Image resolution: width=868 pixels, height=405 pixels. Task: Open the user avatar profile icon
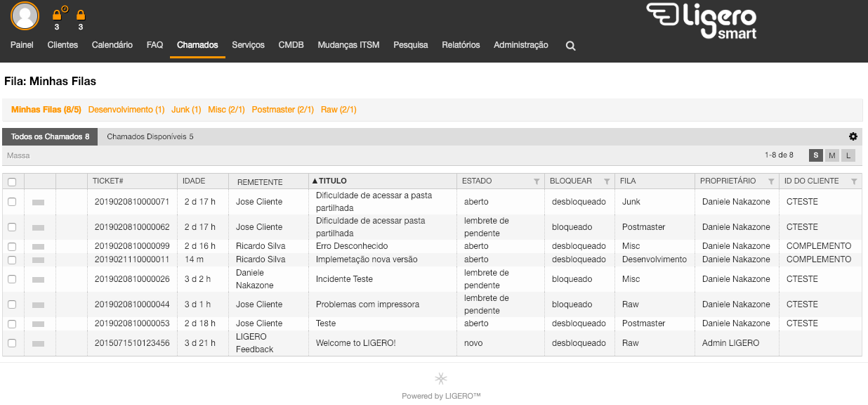pos(25,15)
